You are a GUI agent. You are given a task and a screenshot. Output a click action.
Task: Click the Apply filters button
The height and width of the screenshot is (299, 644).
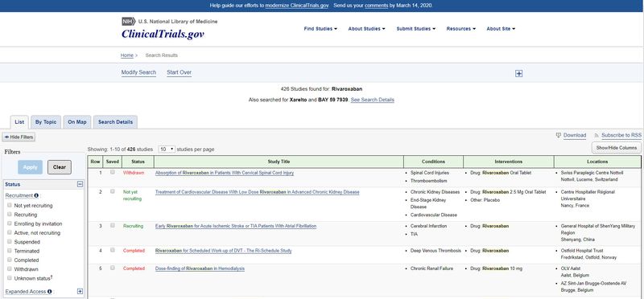click(x=30, y=167)
